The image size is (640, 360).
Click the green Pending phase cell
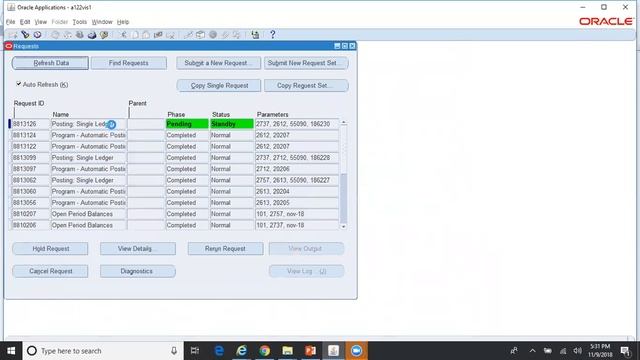tap(187, 124)
